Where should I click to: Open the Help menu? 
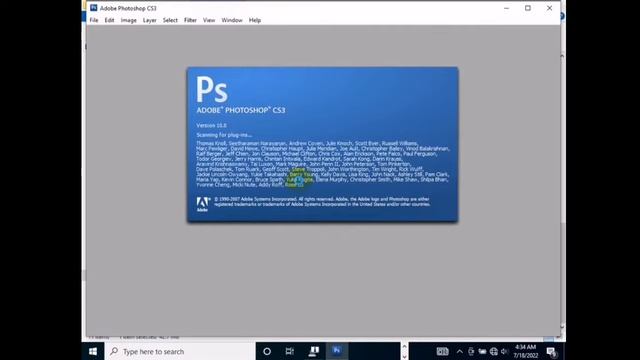255,20
